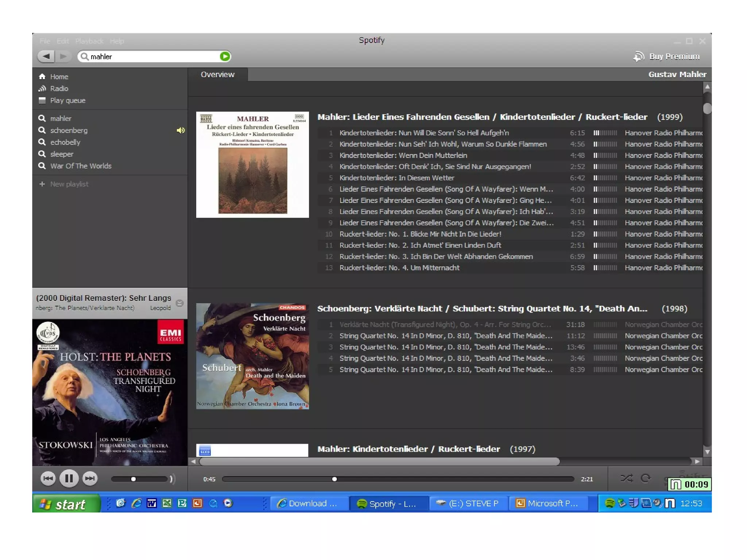Open the Play queue

pos(67,101)
